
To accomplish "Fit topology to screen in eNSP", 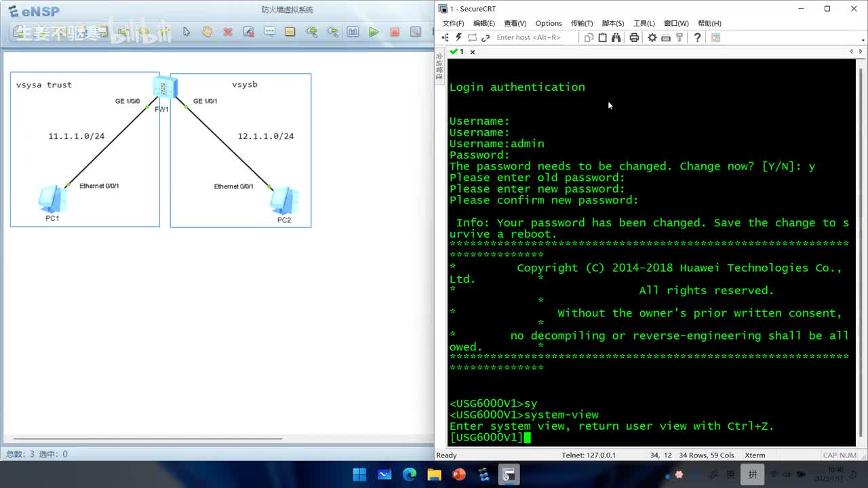I will [x=353, y=32].
